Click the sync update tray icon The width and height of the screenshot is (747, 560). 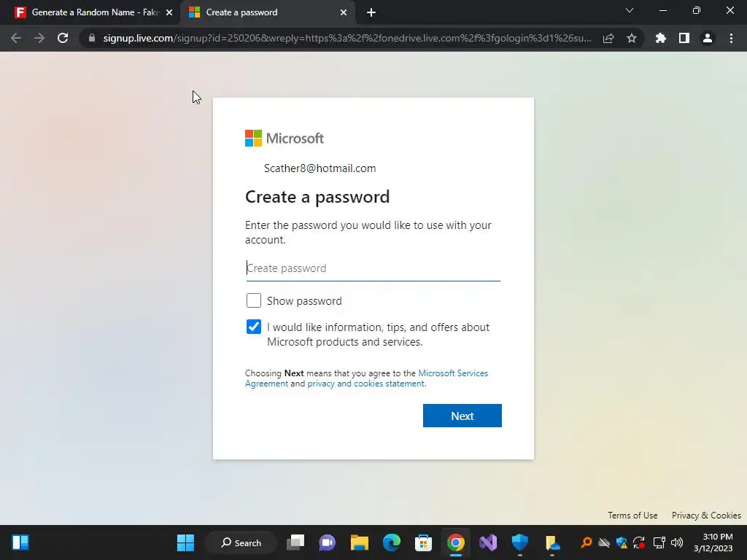(x=639, y=542)
